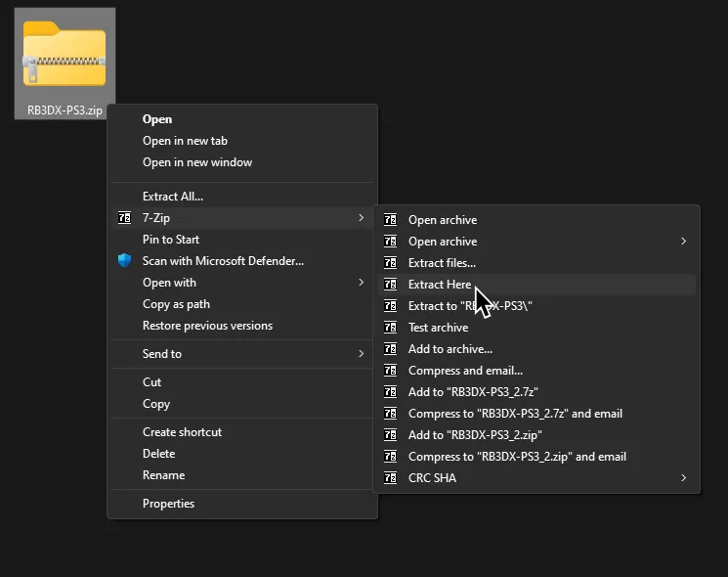
Task: Click the 7z icon beside first Open archive
Action: coord(391,219)
